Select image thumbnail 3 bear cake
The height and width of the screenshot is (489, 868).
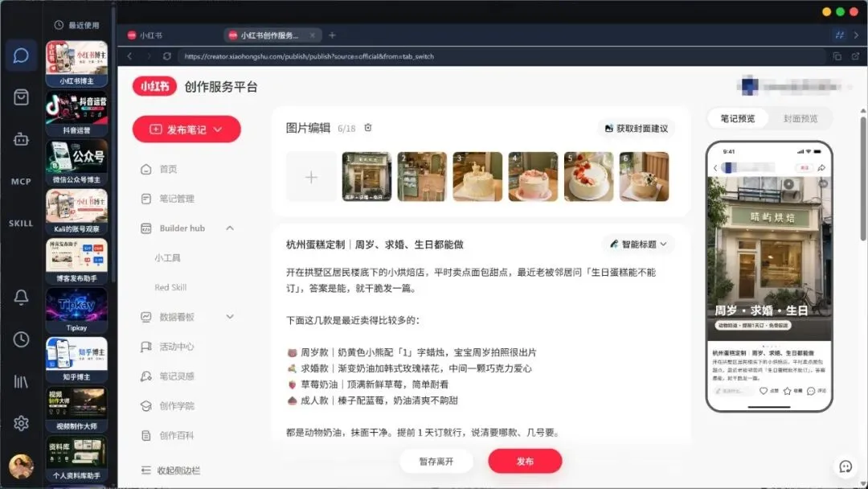[477, 177]
